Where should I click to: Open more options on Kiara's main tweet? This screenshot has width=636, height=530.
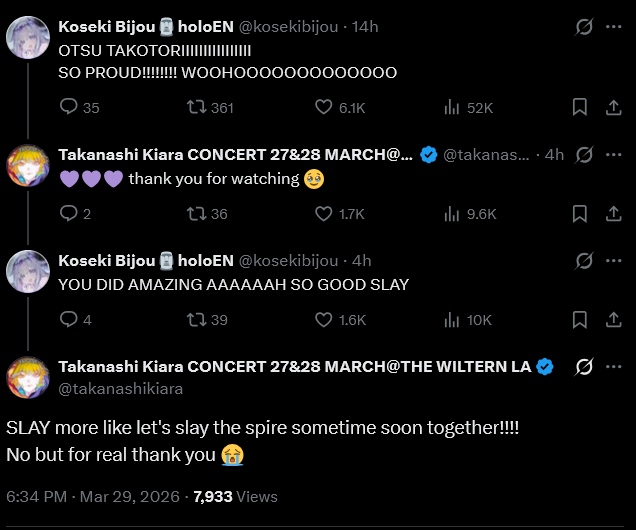tap(613, 367)
